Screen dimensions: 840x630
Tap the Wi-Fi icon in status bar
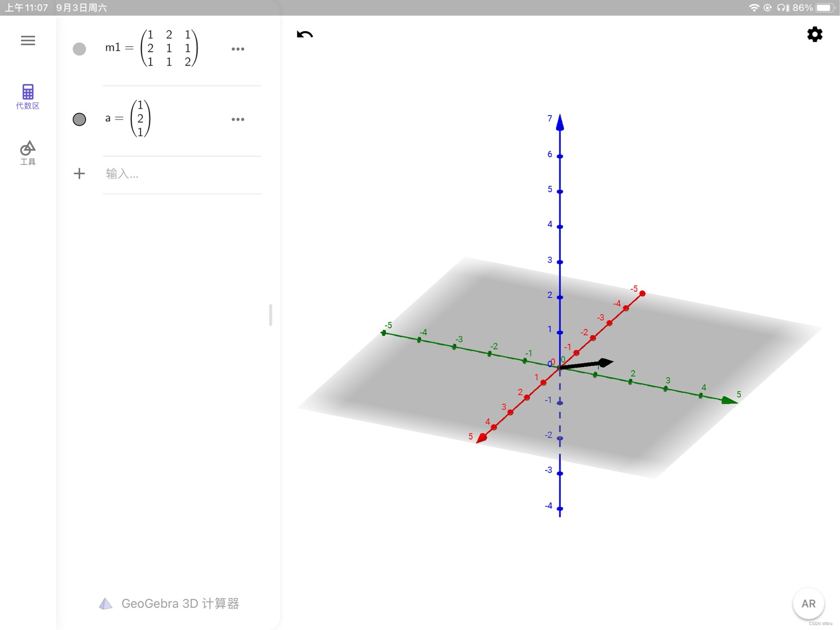[x=753, y=8]
